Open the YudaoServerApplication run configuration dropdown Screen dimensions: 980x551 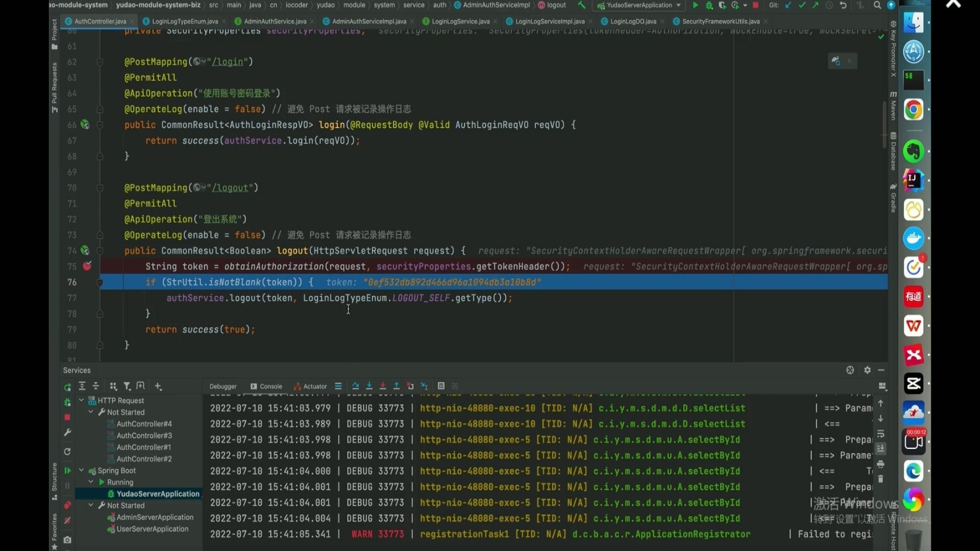pyautogui.click(x=639, y=5)
